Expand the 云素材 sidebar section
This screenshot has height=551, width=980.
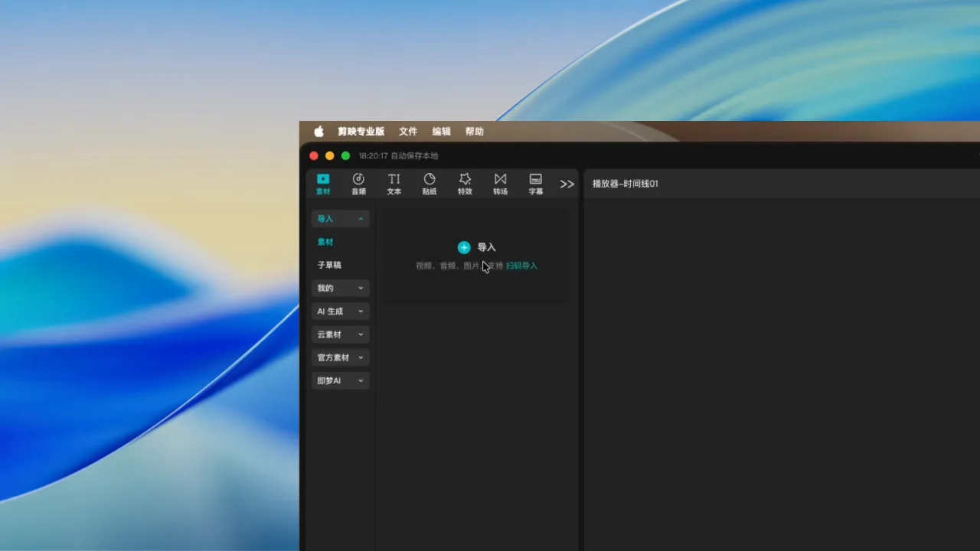341,334
